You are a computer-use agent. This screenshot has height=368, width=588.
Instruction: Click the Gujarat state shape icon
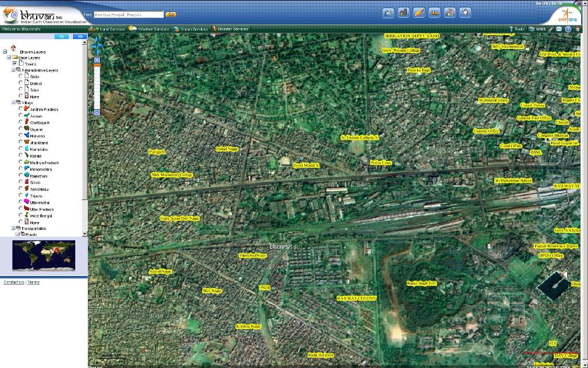26,129
